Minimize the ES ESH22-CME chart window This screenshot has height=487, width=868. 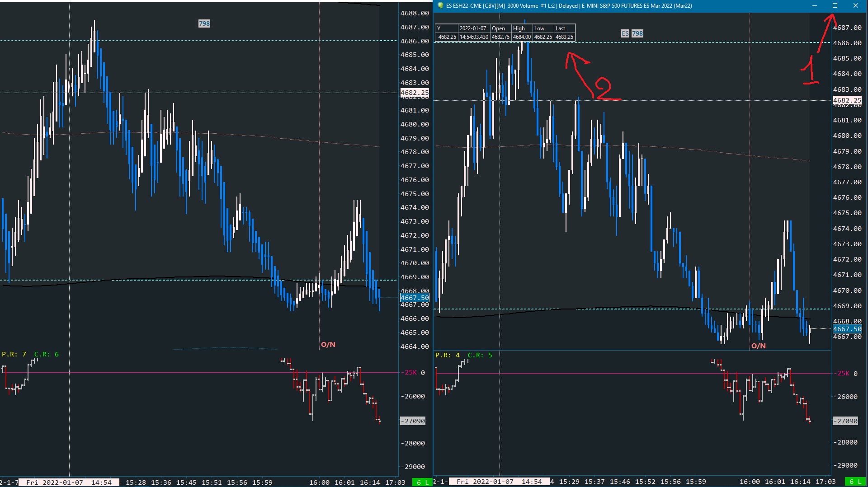814,5
